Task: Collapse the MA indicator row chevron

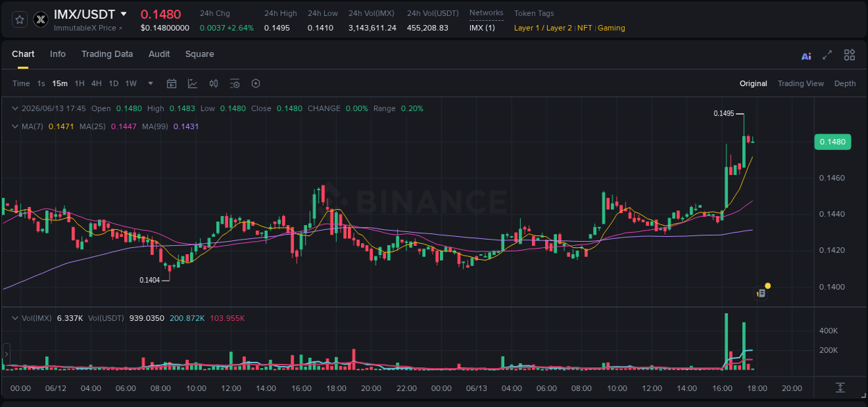Action: [16, 126]
